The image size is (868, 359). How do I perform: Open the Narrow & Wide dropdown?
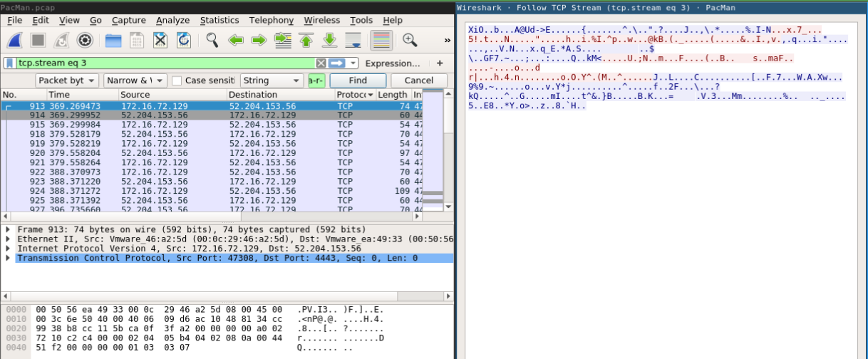134,80
